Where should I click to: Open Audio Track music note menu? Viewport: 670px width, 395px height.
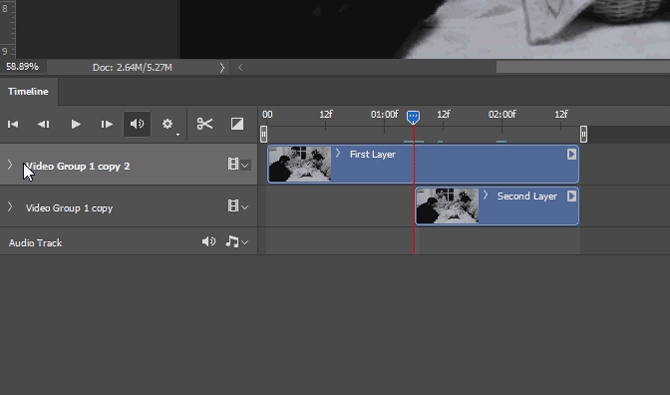point(237,242)
